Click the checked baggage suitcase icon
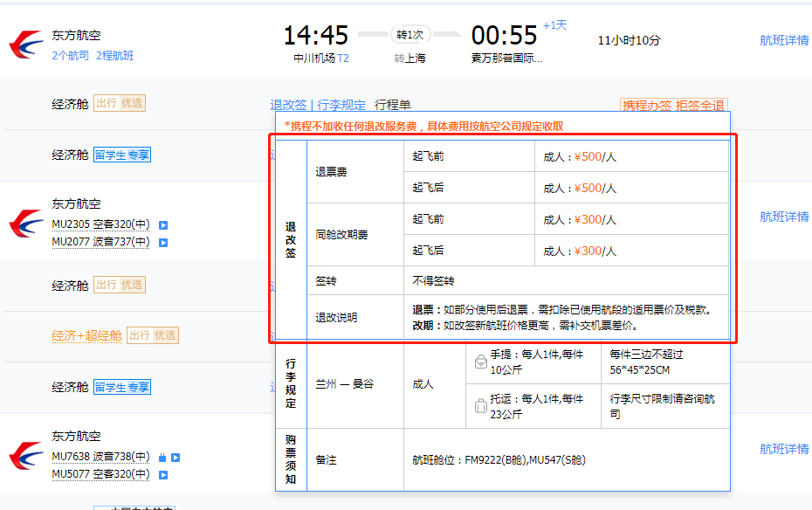 480,406
